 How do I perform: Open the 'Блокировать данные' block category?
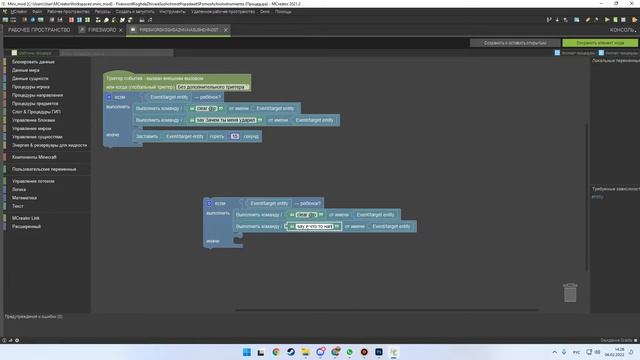click(x=33, y=62)
